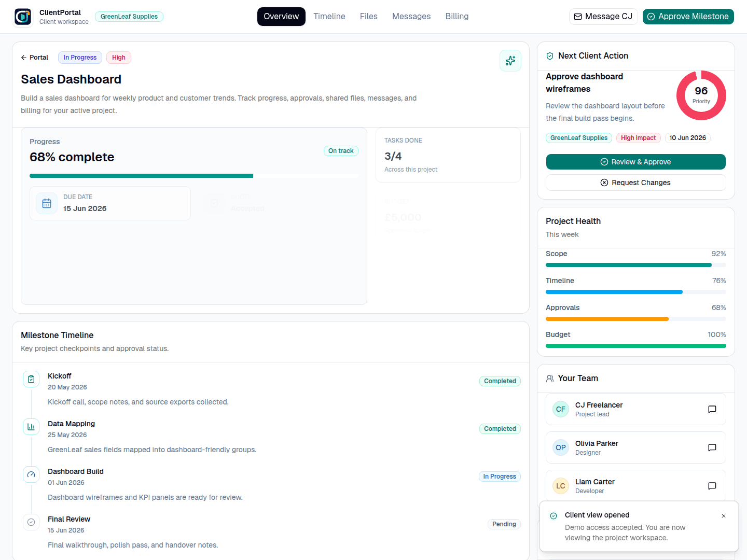The height and width of the screenshot is (560, 747).
Task: Click the Milestone Timeline heading
Action: (57, 335)
